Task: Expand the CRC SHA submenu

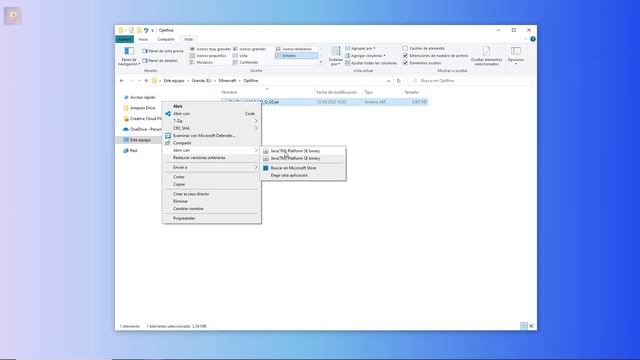Action: point(211,128)
